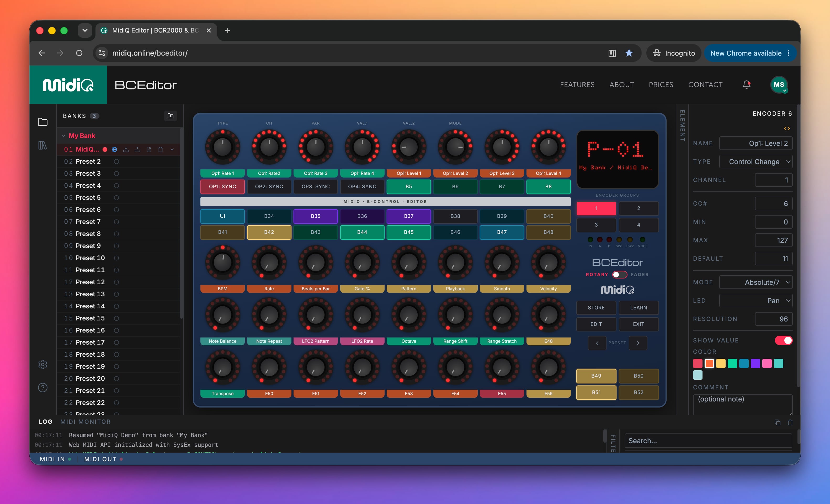Screen dimensions: 830x504
Task: Open the PRICES nav item
Action: (661, 84)
